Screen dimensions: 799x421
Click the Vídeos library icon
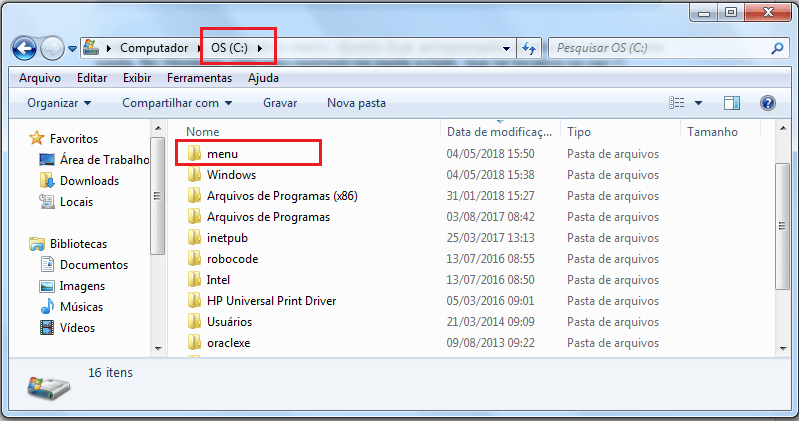(x=47, y=328)
